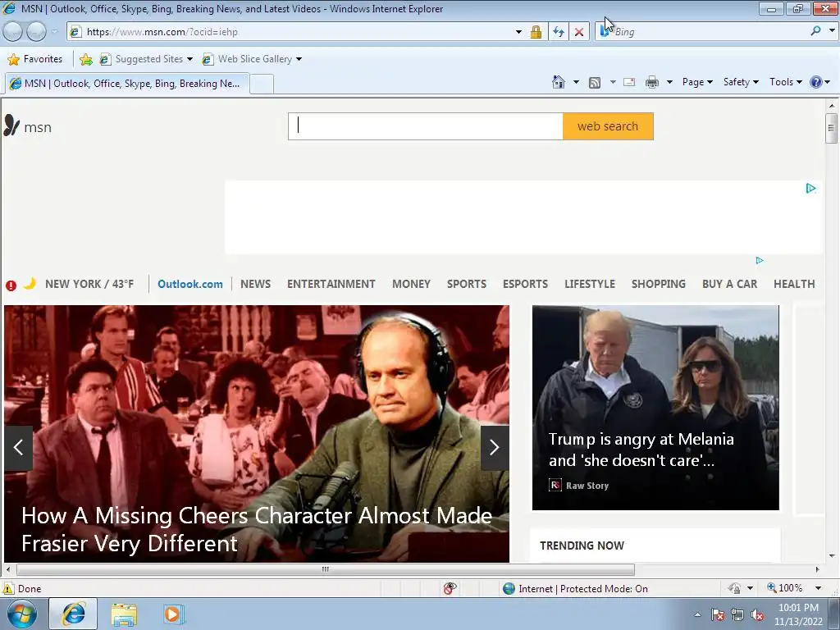Expand address bar URL history dropdown

518,32
